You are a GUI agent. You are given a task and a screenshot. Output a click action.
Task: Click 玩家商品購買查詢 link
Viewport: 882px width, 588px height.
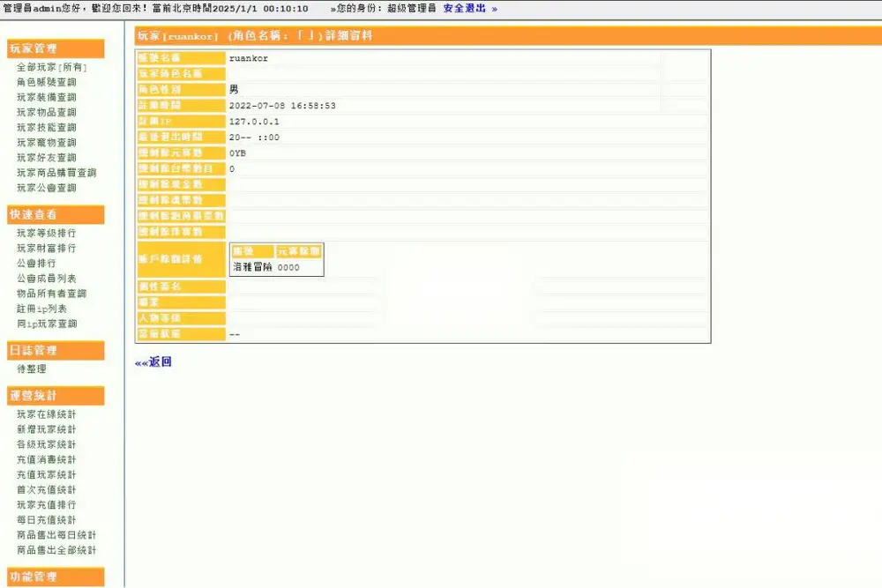click(x=56, y=173)
